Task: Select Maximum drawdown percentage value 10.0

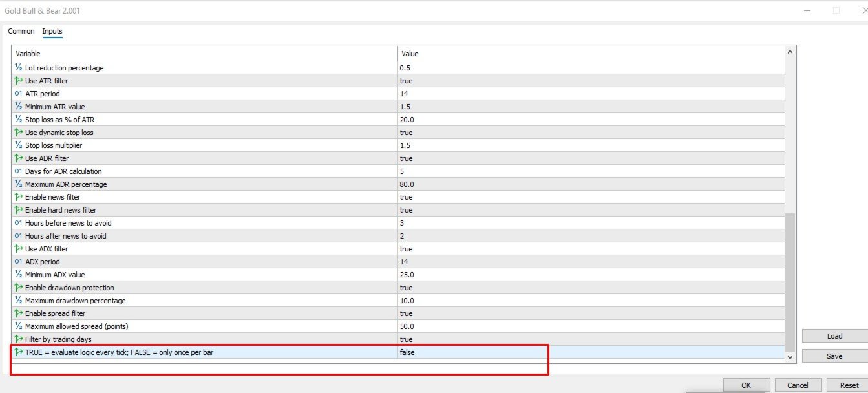Action: (591, 301)
